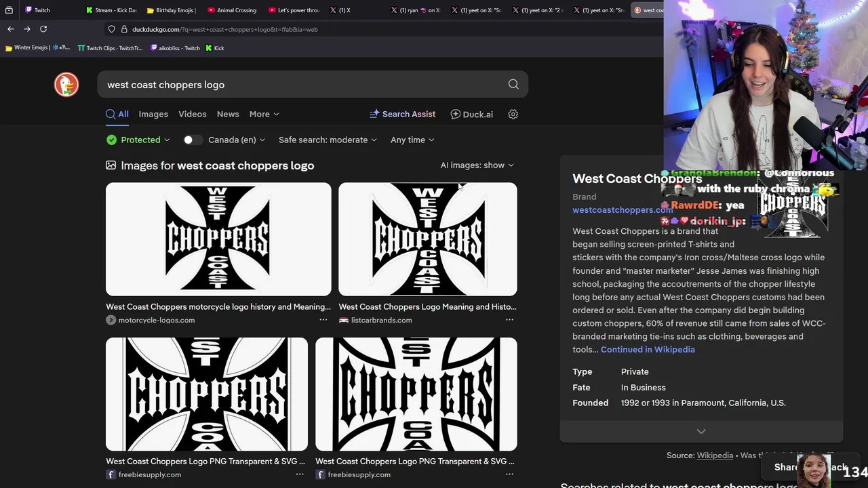Open the westcoastchoppers.com link

coord(623,210)
